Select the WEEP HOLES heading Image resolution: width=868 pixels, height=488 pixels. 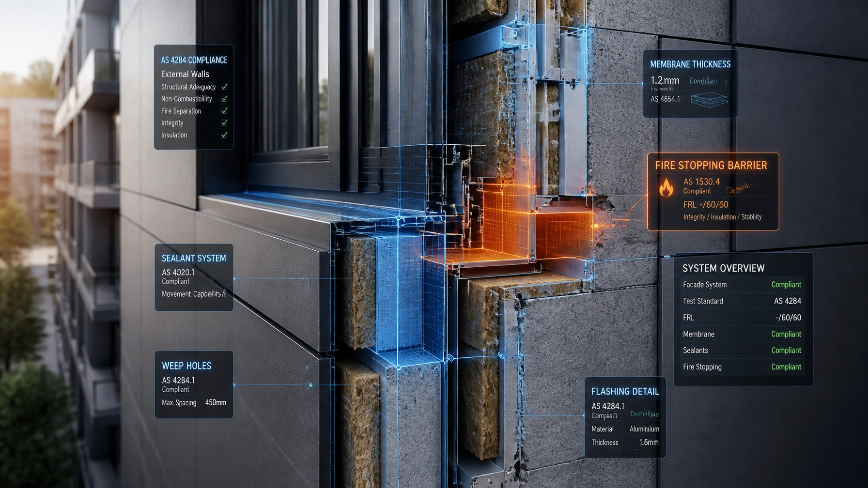(186, 366)
